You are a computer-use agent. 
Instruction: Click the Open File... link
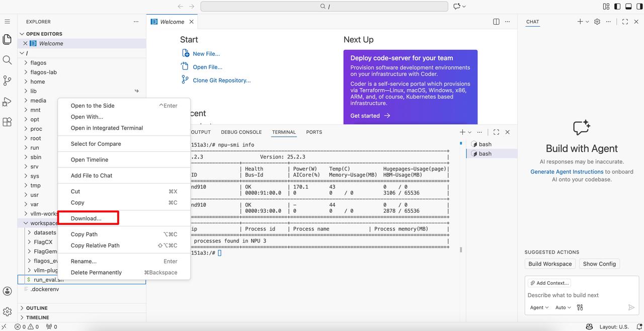207,67
